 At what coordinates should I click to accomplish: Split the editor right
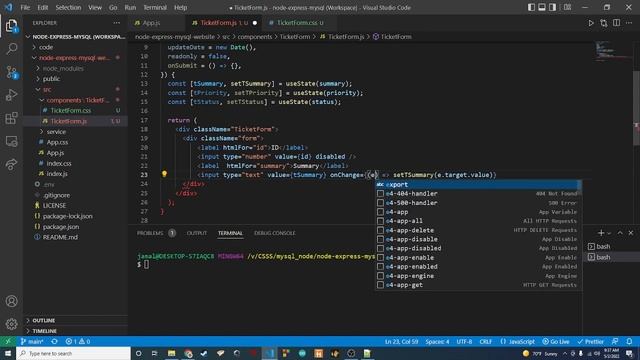(616, 23)
